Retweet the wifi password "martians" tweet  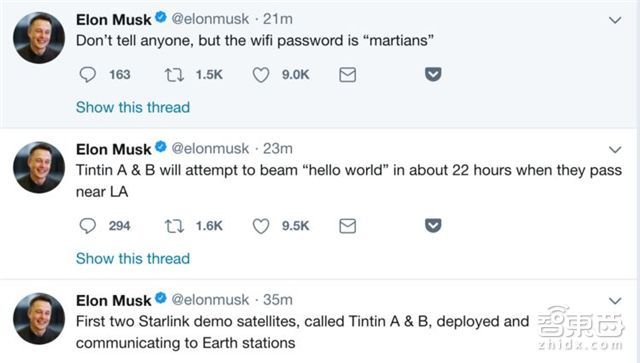[174, 75]
